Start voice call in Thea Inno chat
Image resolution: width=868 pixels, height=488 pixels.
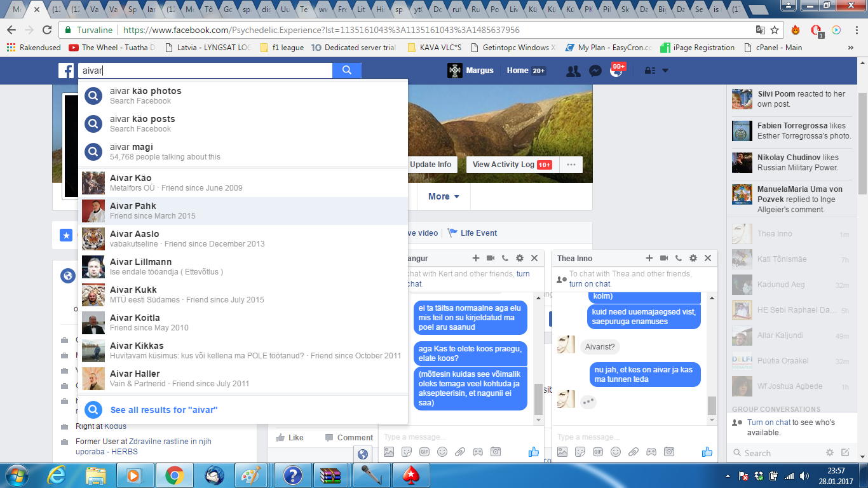click(678, 258)
